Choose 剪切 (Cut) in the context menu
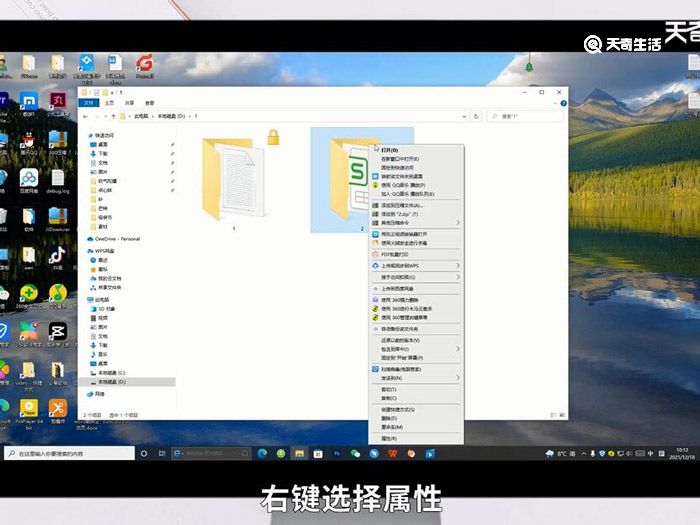Viewport: 700px width, 525px height. pos(416,389)
